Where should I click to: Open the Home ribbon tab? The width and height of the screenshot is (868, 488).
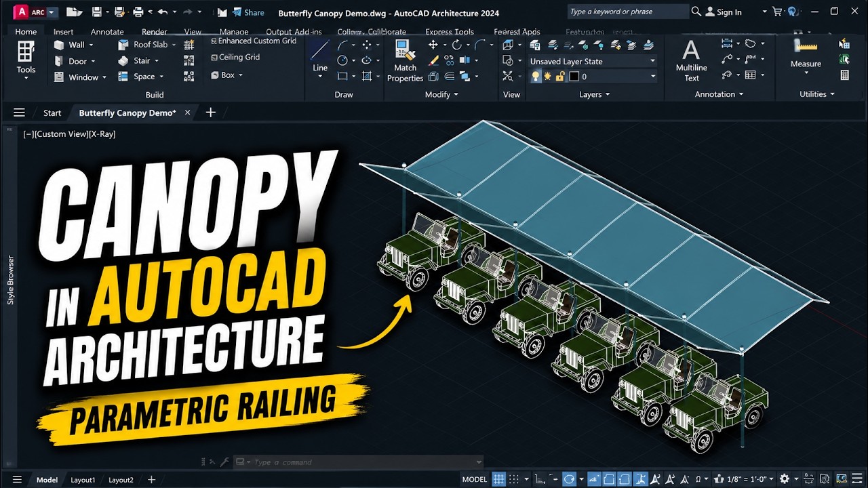(26, 32)
